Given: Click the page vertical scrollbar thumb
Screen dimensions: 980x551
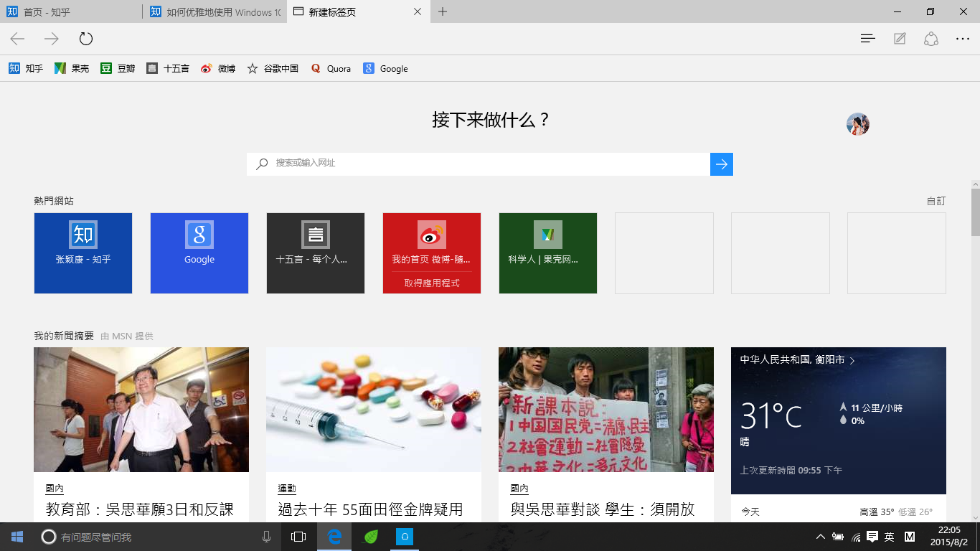Looking at the screenshot, I should (976, 212).
